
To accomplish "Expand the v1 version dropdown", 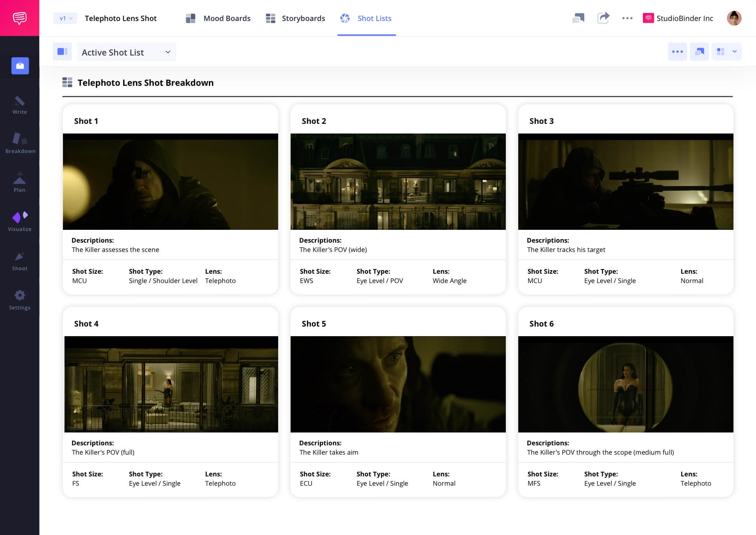I will pyautogui.click(x=65, y=18).
